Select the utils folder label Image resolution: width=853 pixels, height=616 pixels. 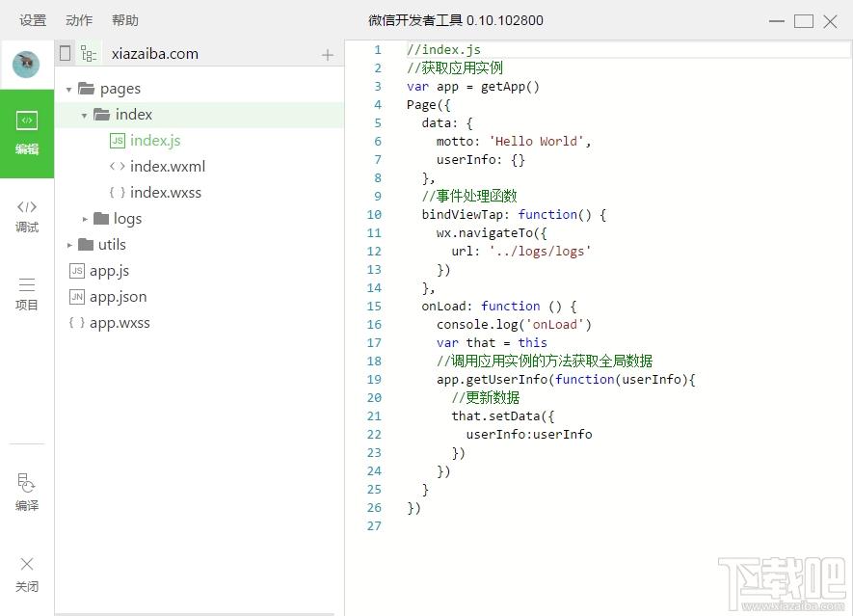coord(112,245)
